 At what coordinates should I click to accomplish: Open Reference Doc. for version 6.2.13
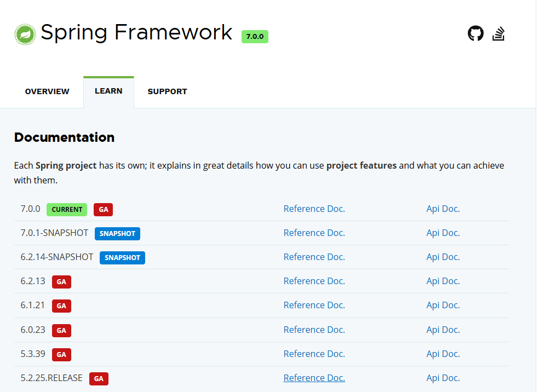(314, 281)
